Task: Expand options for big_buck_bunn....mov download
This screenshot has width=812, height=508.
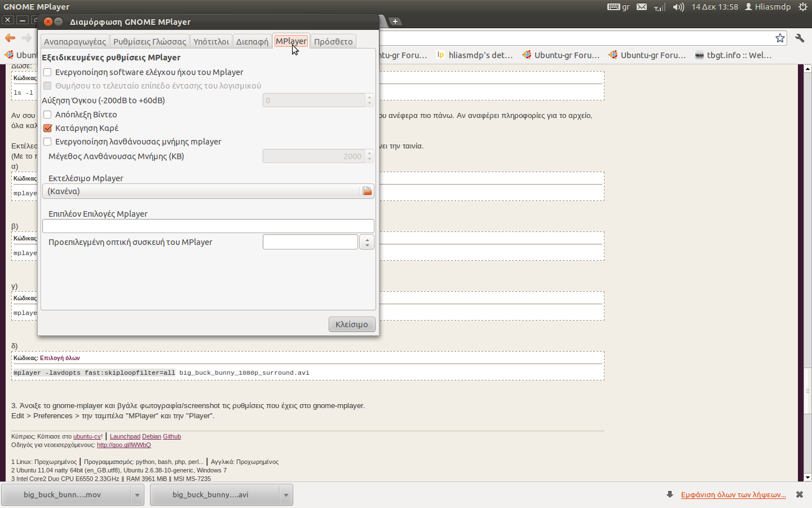Action: (137, 495)
